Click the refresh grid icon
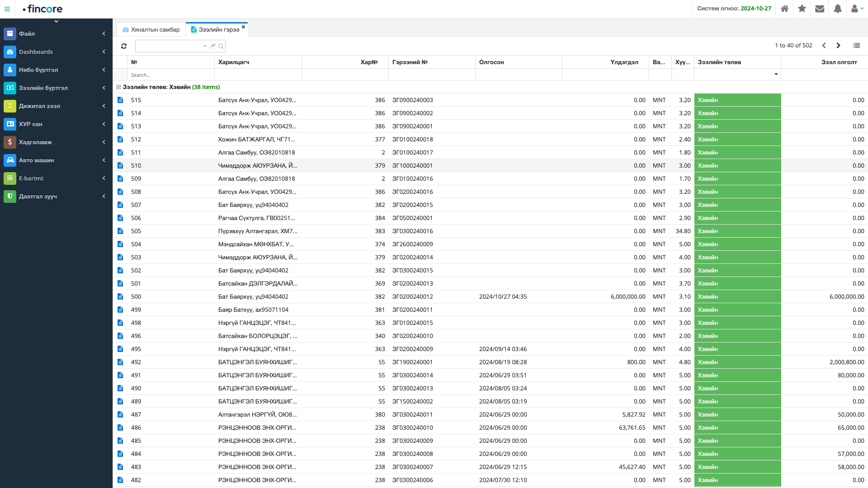The width and height of the screenshot is (868, 488). pyautogui.click(x=124, y=46)
